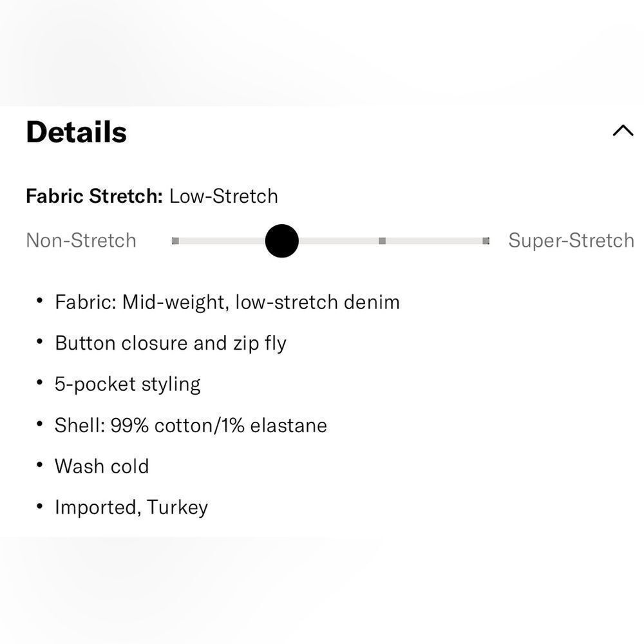Select the Non-Stretch label

tap(81, 241)
